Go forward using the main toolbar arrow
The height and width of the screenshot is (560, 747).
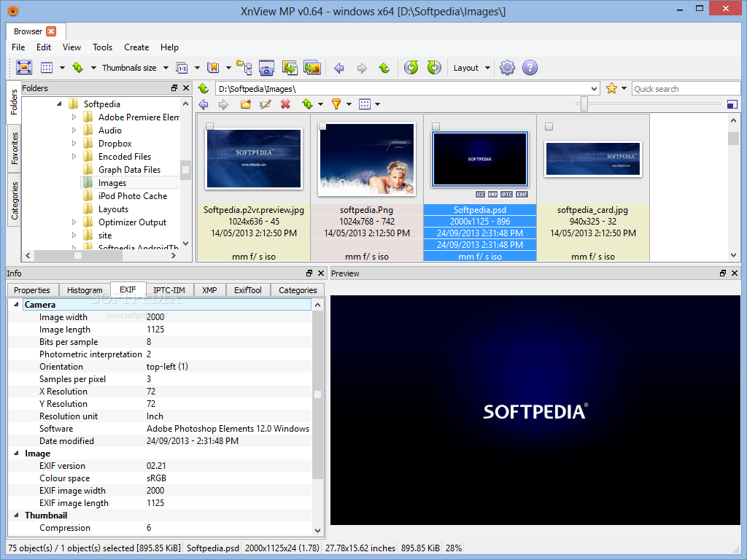click(x=362, y=68)
